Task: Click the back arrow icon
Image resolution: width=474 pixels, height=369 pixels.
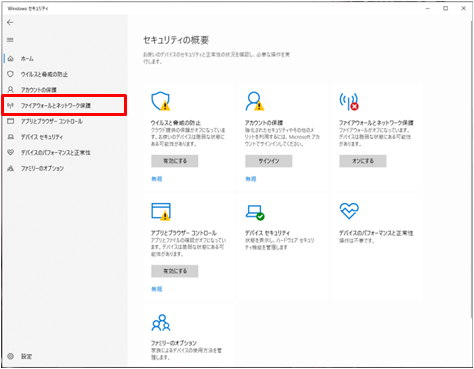Action: [x=10, y=22]
